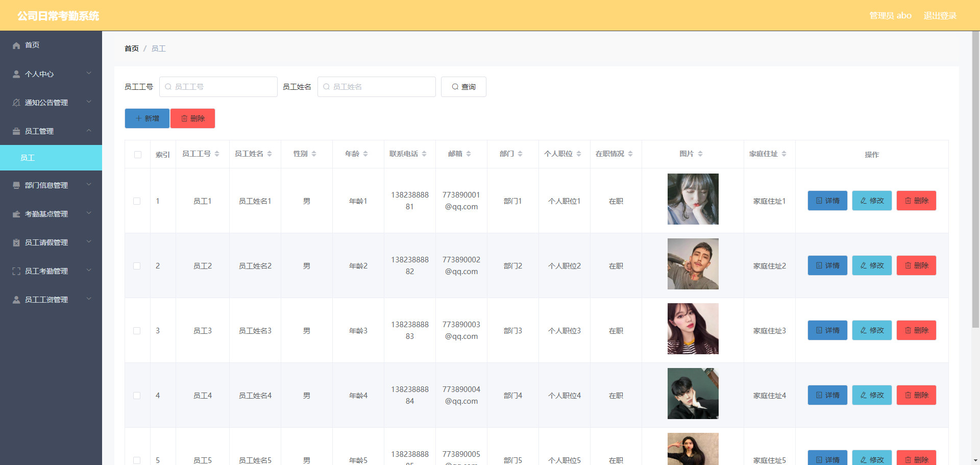Click the icon beside 考勤基点管理

click(x=16, y=214)
